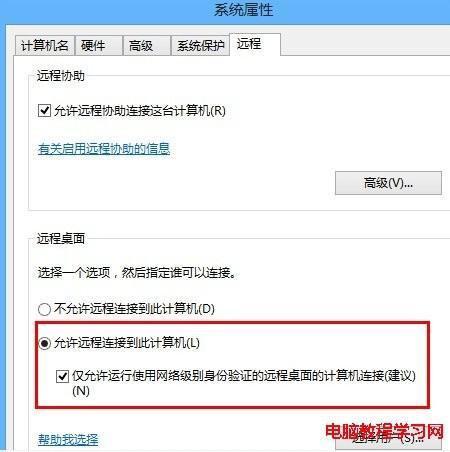
Task: Click the 允许远程协助连接这台计算机(R) label text
Action: tap(140, 111)
